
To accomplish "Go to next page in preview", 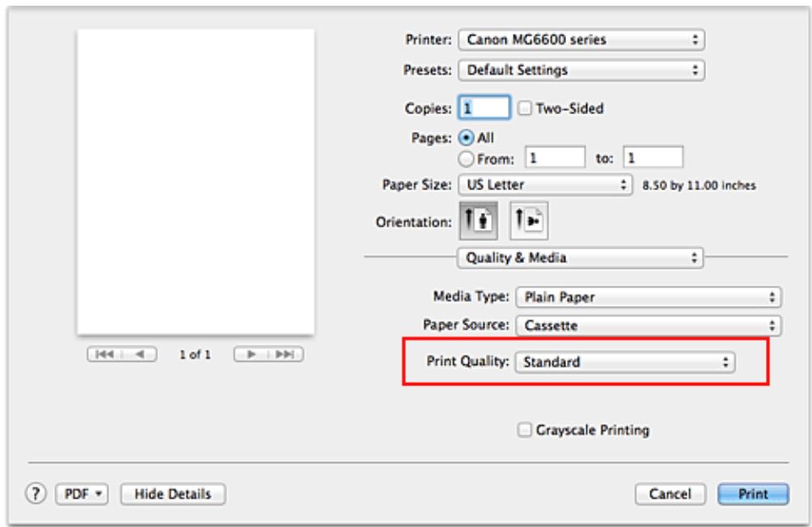I will click(x=252, y=355).
